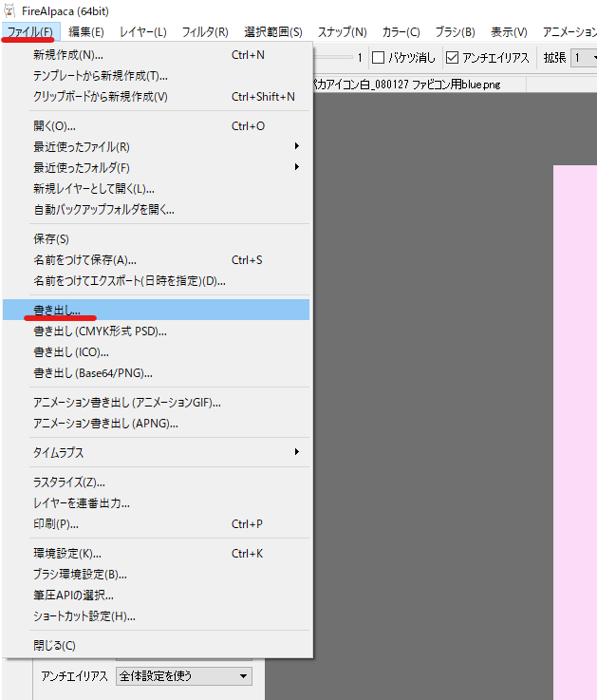Click the FireAlpaca title bar icon

9,10
